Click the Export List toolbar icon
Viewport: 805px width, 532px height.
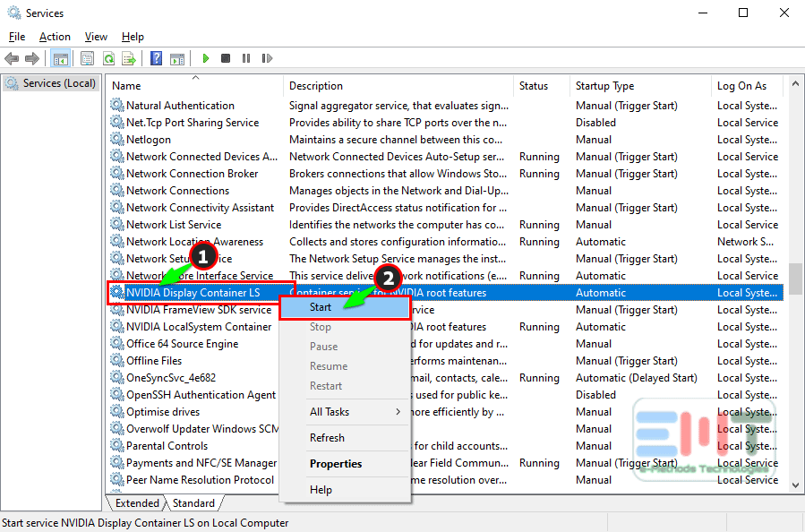[129, 59]
